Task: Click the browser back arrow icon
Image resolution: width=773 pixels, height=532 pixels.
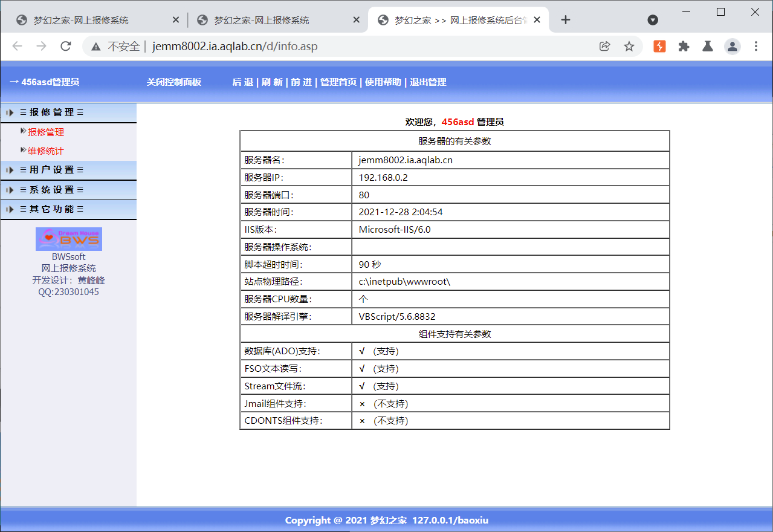Action: (x=17, y=46)
